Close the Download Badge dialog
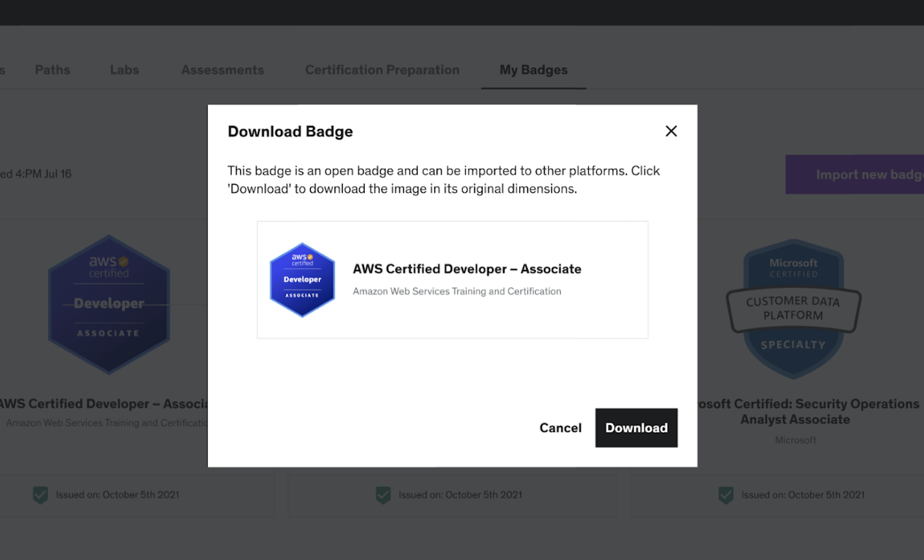Screen dimensions: 924x560 (x=671, y=131)
